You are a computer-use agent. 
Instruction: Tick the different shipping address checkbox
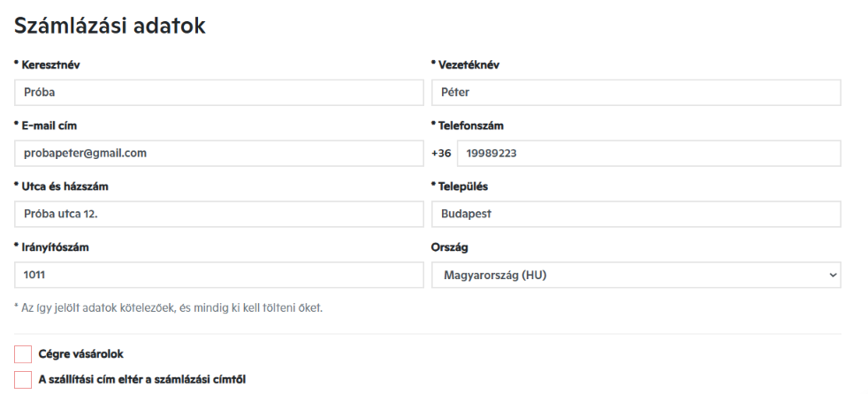[23, 380]
